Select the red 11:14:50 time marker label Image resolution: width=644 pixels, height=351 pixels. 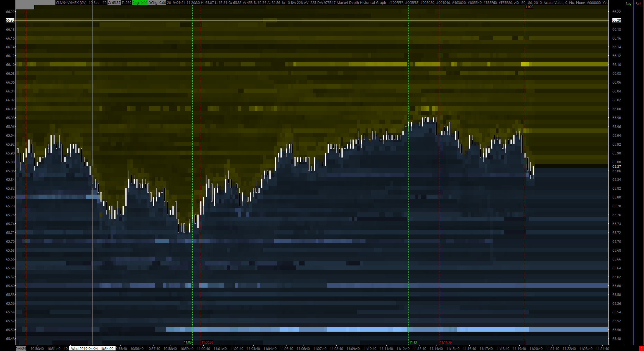(446, 342)
